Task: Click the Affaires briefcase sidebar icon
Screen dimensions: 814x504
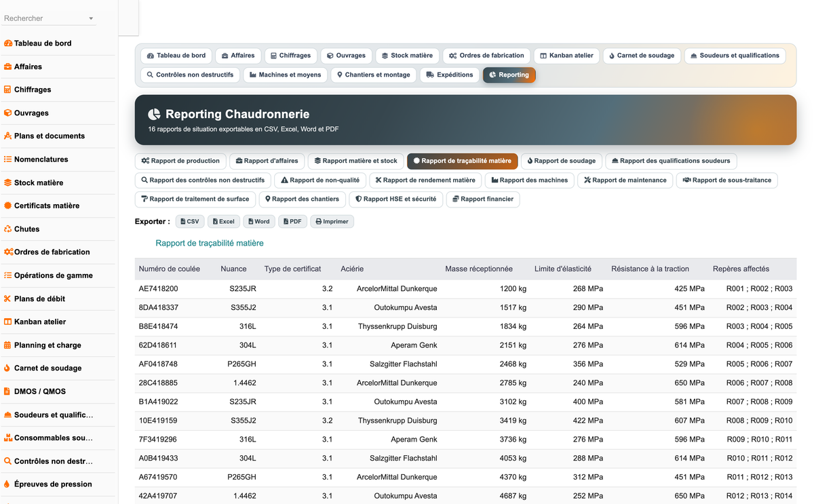Action: 8,66
